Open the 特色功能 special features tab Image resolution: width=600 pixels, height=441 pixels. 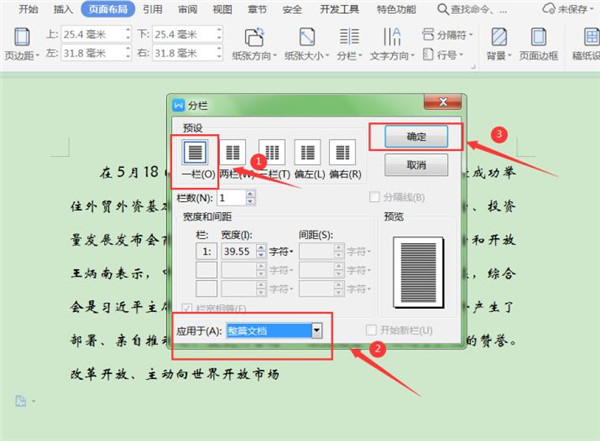[396, 9]
